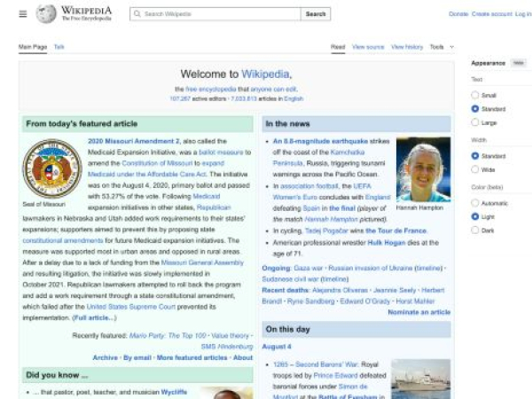This screenshot has width=532, height=399.
Task: Open the ballot measure link
Action: click(221, 153)
